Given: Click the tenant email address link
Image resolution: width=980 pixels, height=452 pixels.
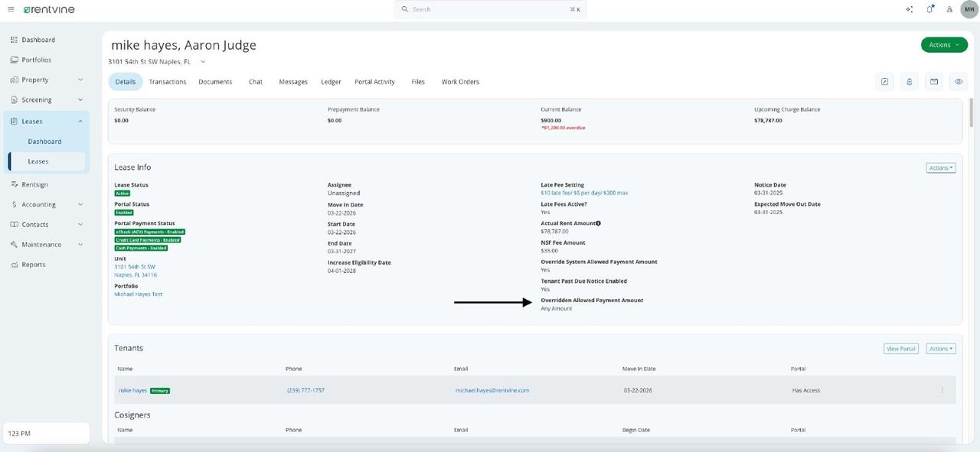Looking at the screenshot, I should point(492,391).
